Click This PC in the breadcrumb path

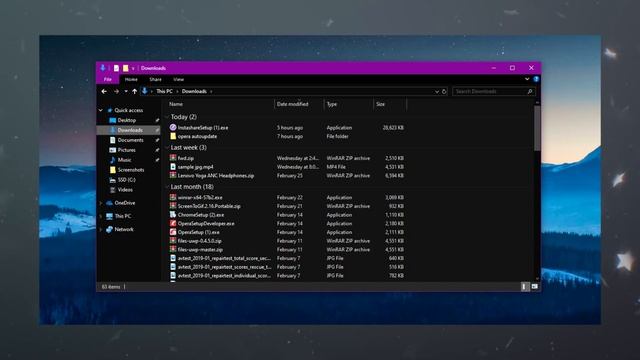click(164, 91)
